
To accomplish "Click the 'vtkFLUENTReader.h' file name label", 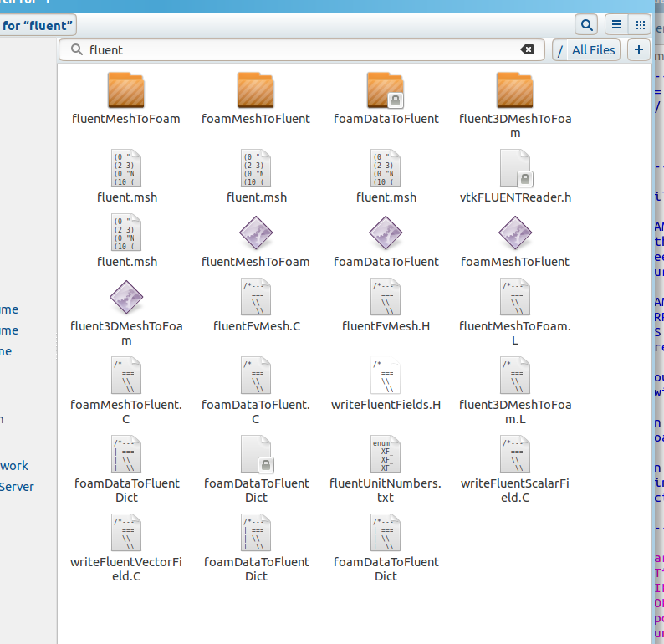I will 515,197.
